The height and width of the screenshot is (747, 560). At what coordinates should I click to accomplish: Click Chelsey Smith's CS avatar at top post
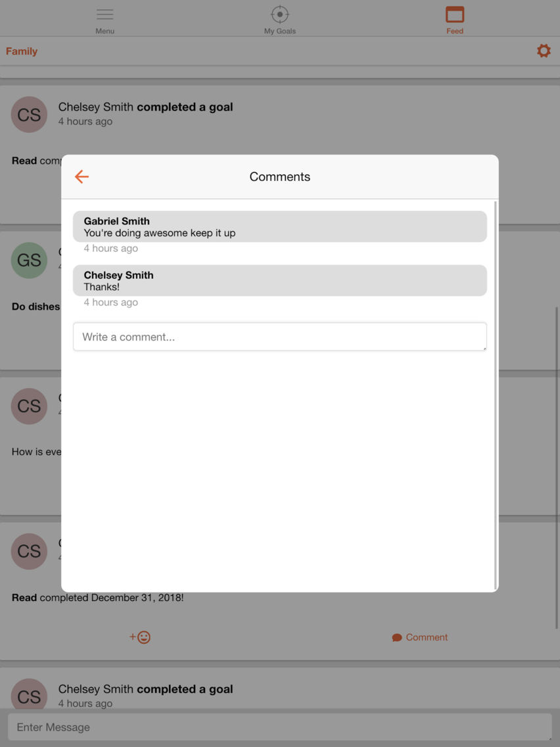coord(29,115)
